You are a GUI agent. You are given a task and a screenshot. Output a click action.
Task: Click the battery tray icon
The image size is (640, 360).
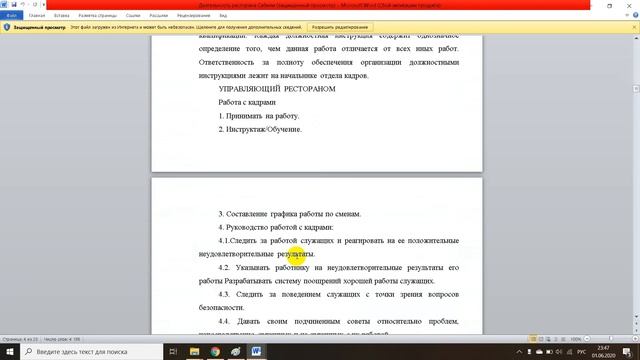pos(549,351)
